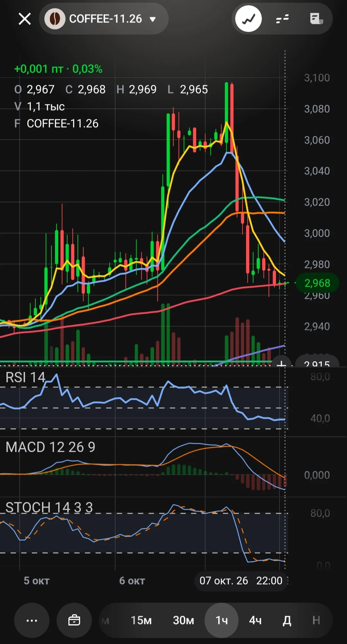The height and width of the screenshot is (644, 347).
Task: Tap the 3,100 price axis label
Action: click(x=317, y=78)
